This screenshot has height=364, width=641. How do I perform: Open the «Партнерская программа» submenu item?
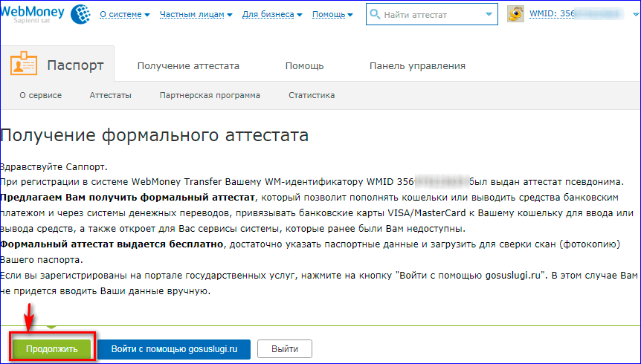click(210, 95)
